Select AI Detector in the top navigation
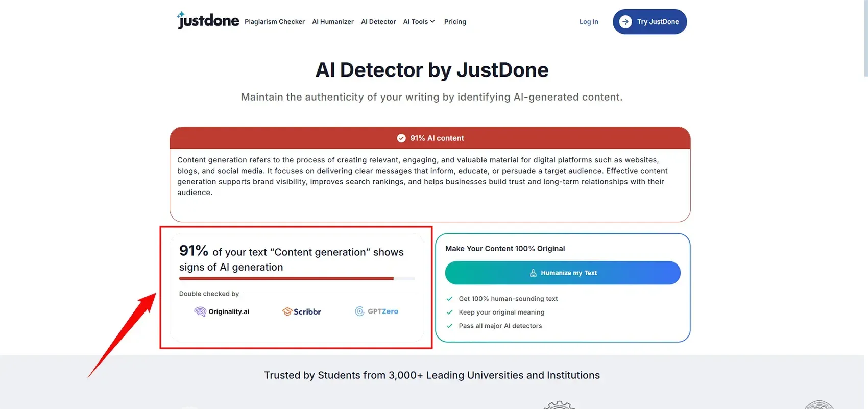The height and width of the screenshot is (409, 868). [378, 22]
